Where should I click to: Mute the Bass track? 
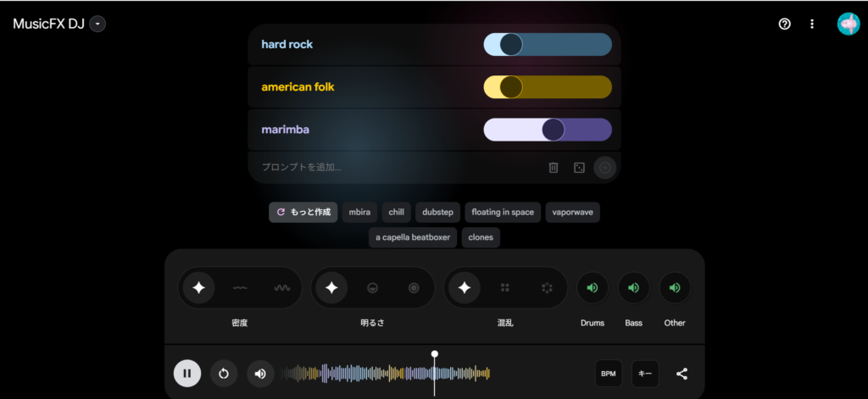click(633, 288)
